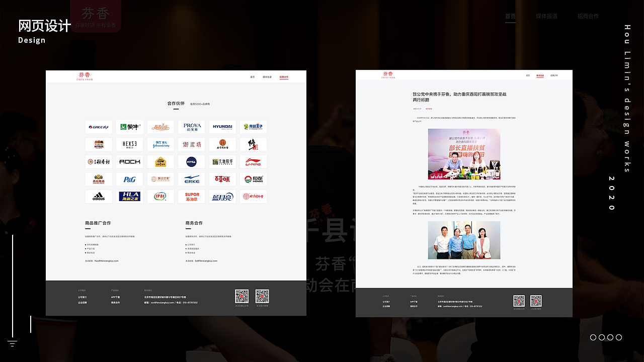Click the article photo in the news page
The width and height of the screenshot is (644, 362).
click(464, 154)
